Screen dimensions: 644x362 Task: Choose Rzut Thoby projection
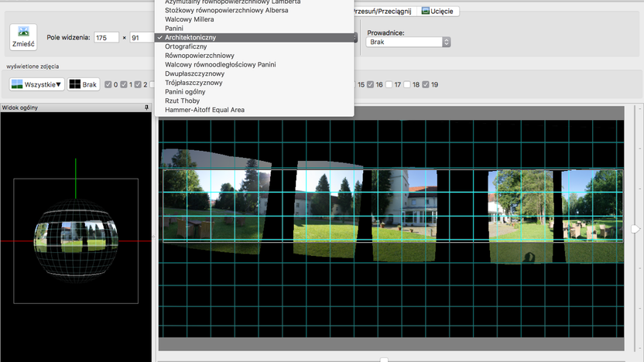[254, 101]
